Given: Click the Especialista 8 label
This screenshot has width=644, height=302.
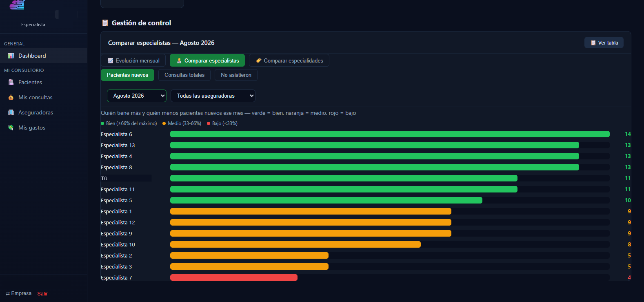Looking at the screenshot, I should pyautogui.click(x=116, y=167).
